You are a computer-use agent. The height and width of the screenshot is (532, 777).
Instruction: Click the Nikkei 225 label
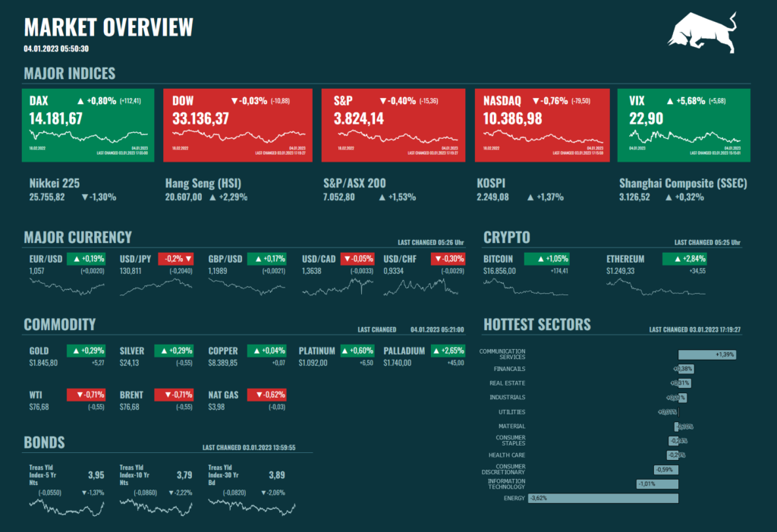(55, 184)
